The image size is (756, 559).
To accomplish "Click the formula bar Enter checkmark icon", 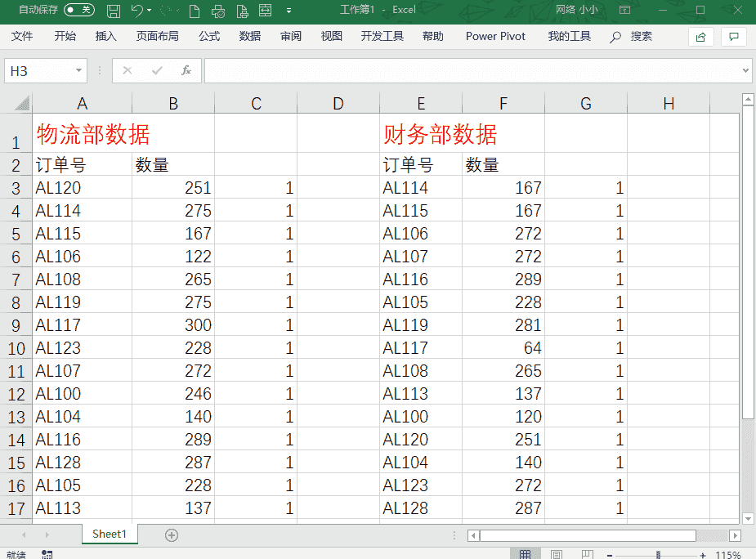I will 157,71.
